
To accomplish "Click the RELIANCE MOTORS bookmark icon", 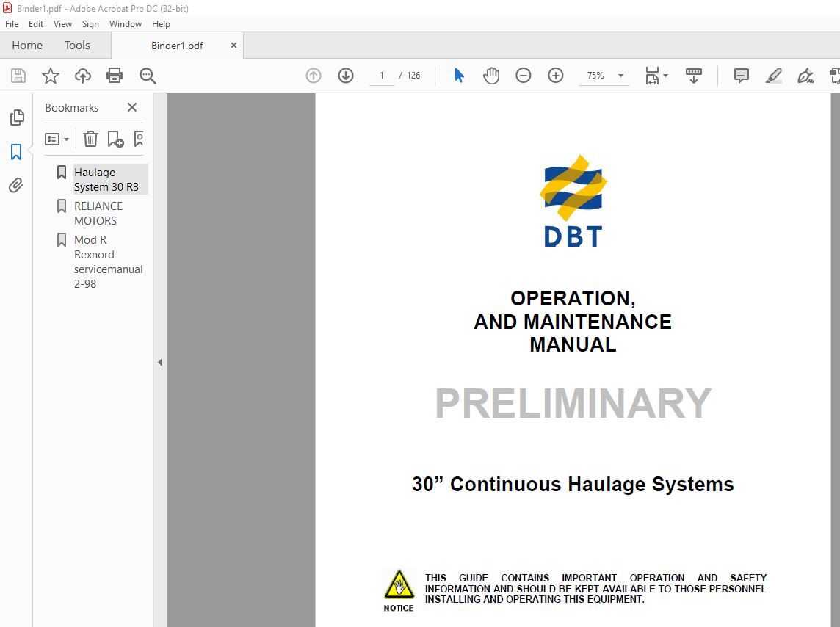I will (62, 206).
